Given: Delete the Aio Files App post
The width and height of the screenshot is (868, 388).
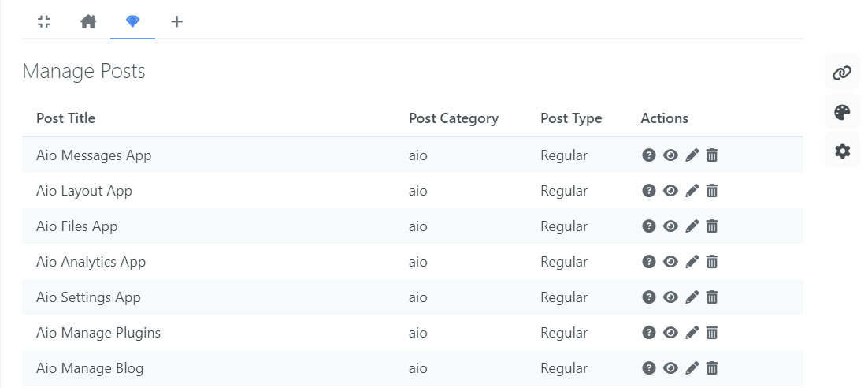Looking at the screenshot, I should click(712, 226).
